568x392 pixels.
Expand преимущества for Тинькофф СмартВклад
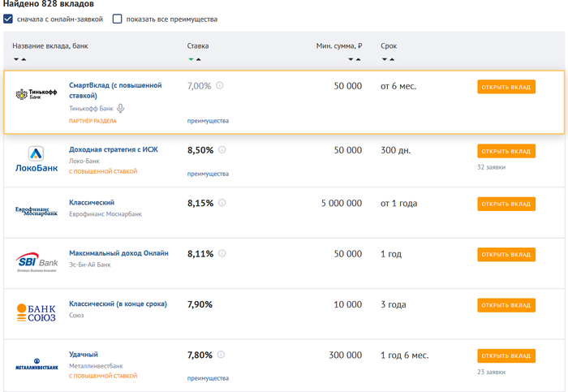(x=208, y=121)
